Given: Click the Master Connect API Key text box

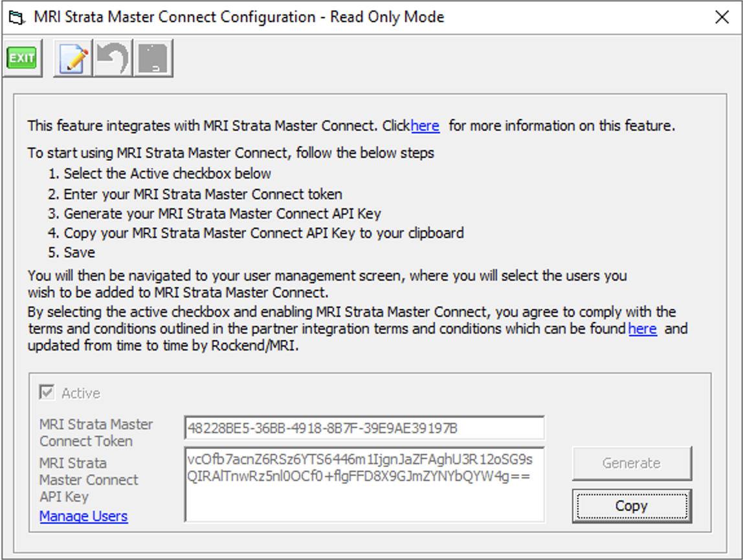Looking at the screenshot, I should 364,484.
